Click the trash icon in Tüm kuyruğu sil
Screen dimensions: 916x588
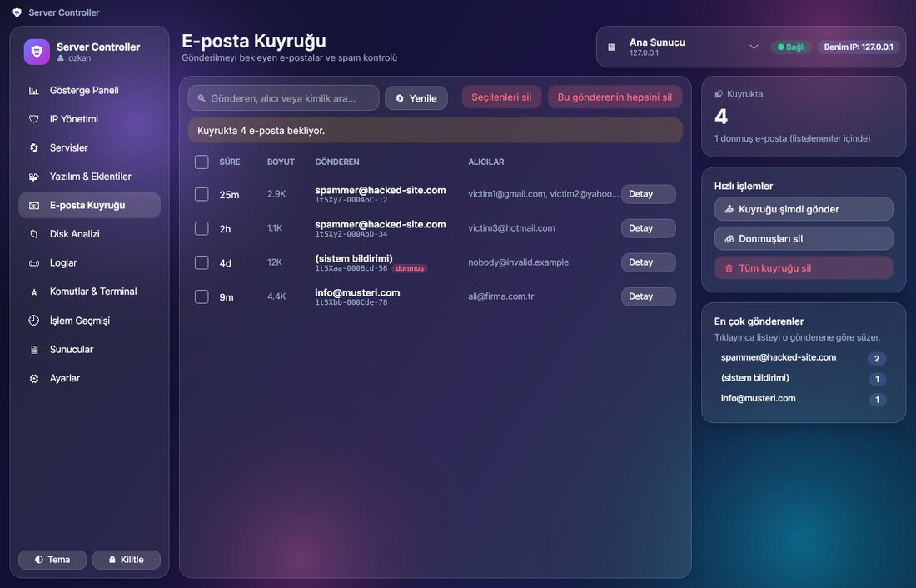729,268
